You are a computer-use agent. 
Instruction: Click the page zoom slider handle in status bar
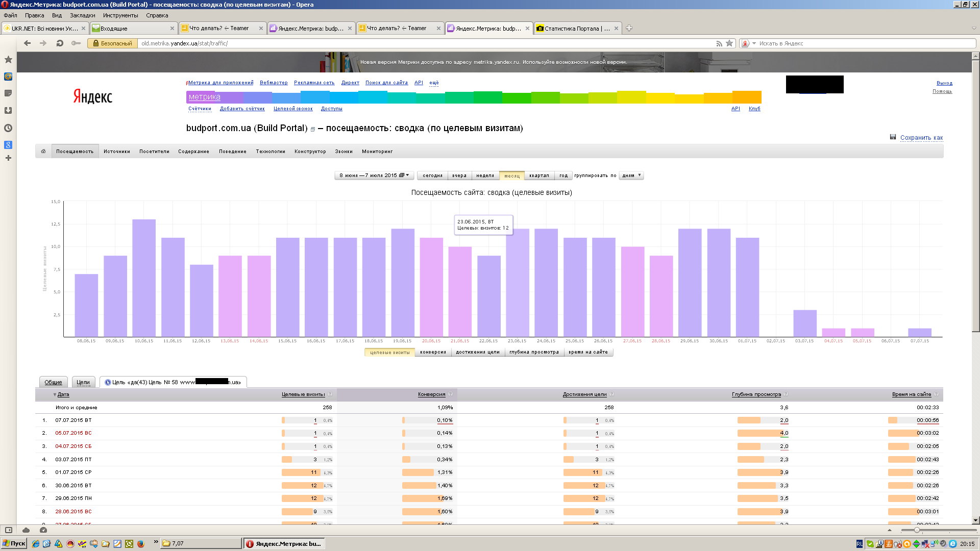(917, 530)
